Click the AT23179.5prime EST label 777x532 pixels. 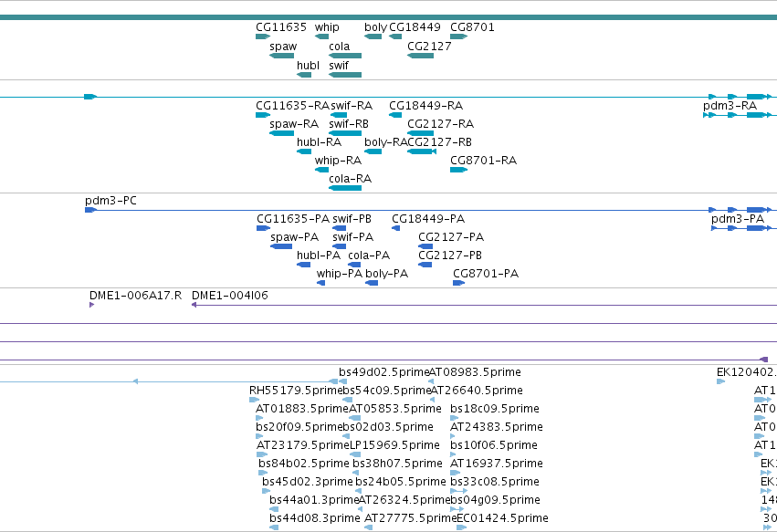pos(303,445)
